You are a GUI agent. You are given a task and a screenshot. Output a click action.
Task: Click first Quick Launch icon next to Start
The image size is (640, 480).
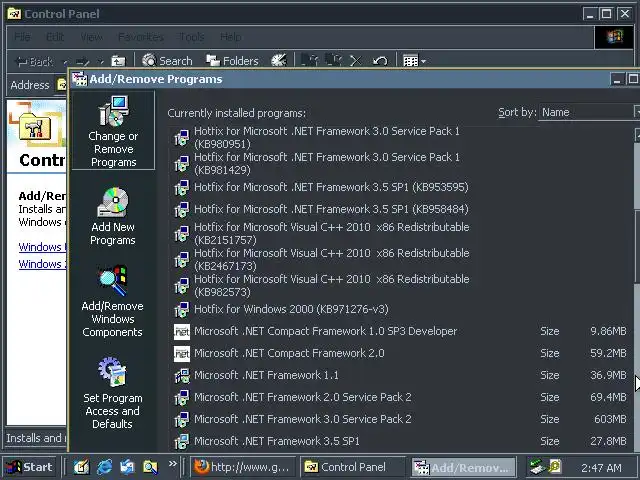pos(81,467)
